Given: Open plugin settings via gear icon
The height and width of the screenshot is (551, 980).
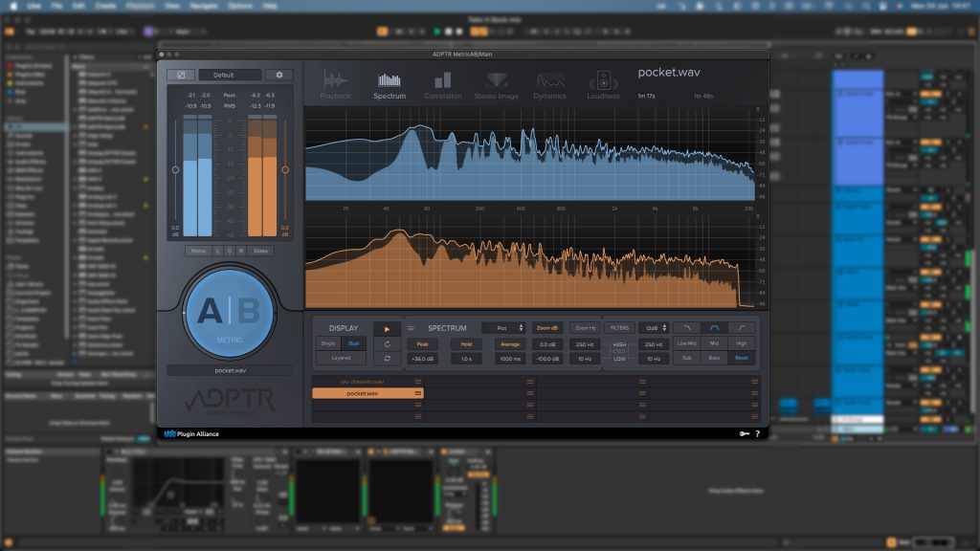Looking at the screenshot, I should pos(279,75).
